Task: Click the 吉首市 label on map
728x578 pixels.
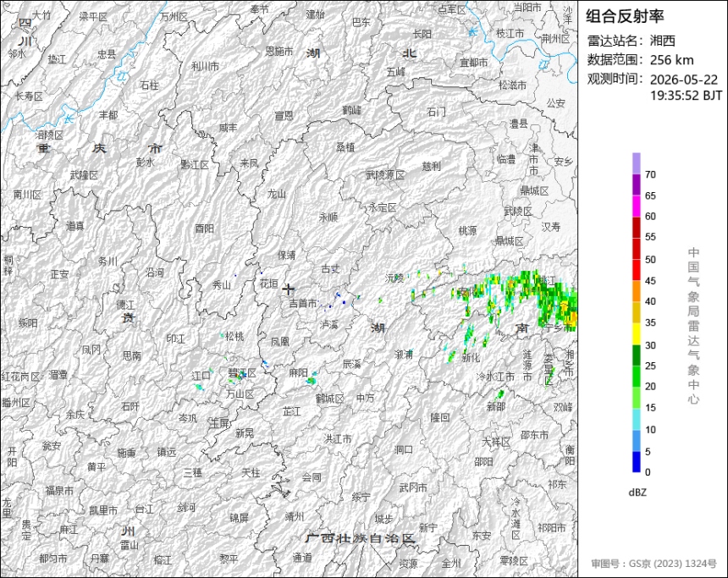Action: point(303,304)
